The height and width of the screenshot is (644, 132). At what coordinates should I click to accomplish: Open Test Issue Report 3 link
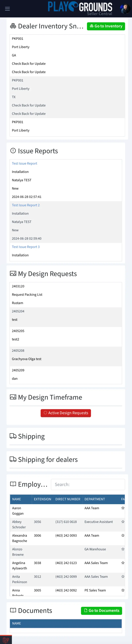26,247
